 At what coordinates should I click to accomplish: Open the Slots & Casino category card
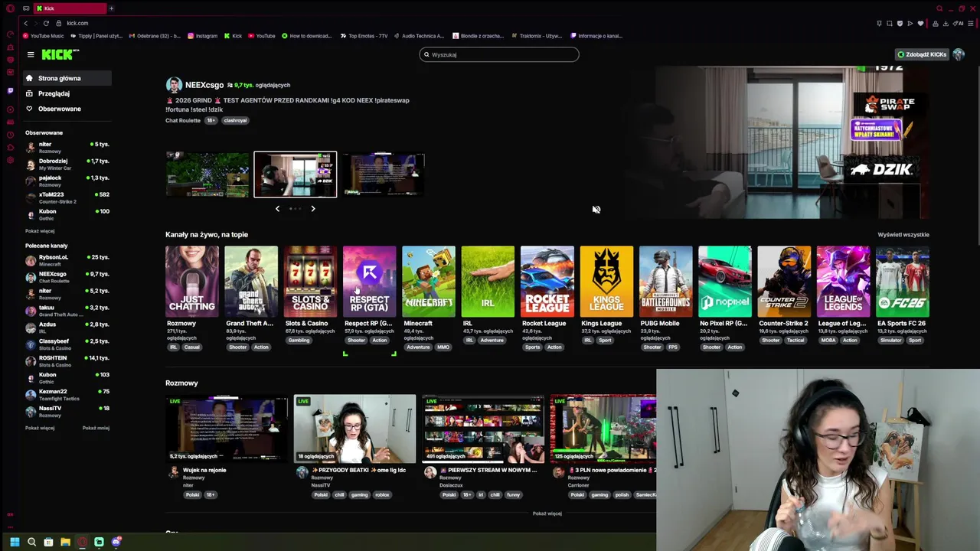point(310,281)
